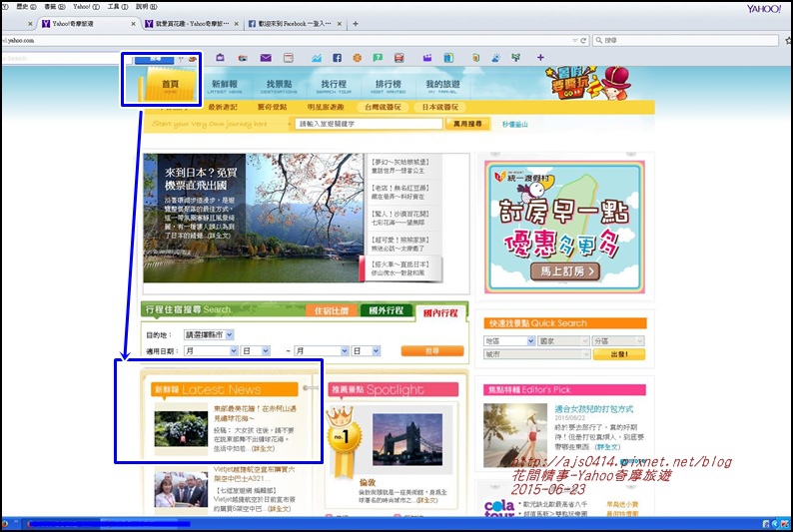Open the 國家 country dropdown
Image resolution: width=793 pixels, height=532 pixels.
coord(563,341)
